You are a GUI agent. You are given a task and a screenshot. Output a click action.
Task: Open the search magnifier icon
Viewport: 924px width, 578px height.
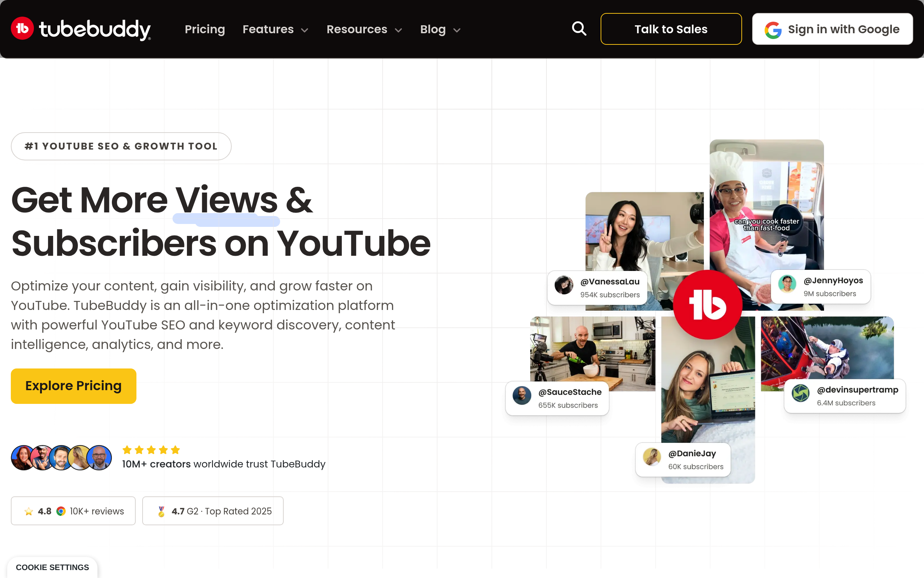pyautogui.click(x=579, y=29)
